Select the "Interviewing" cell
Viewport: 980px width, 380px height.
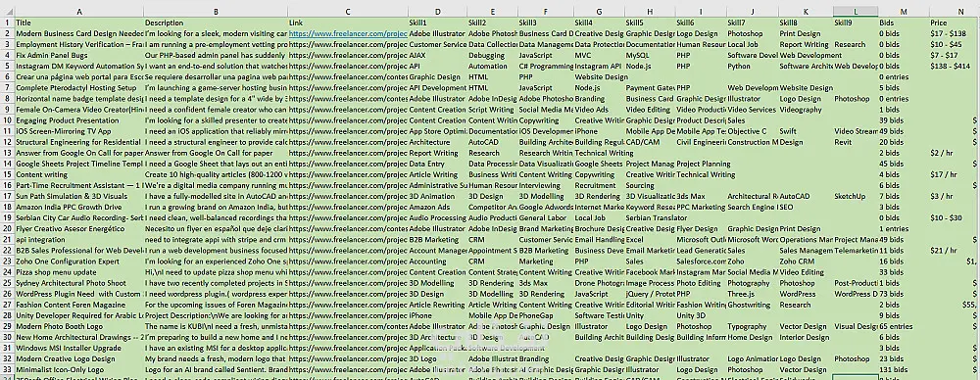[x=546, y=186]
